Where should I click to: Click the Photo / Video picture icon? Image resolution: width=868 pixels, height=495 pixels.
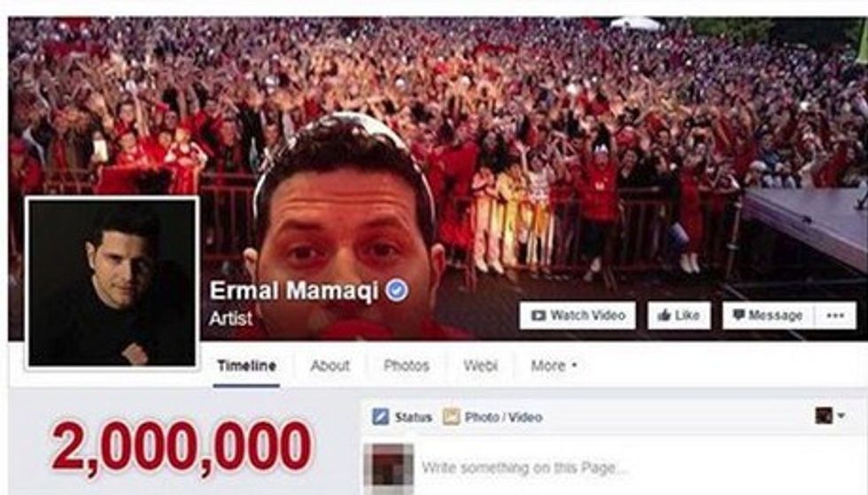pos(451,416)
